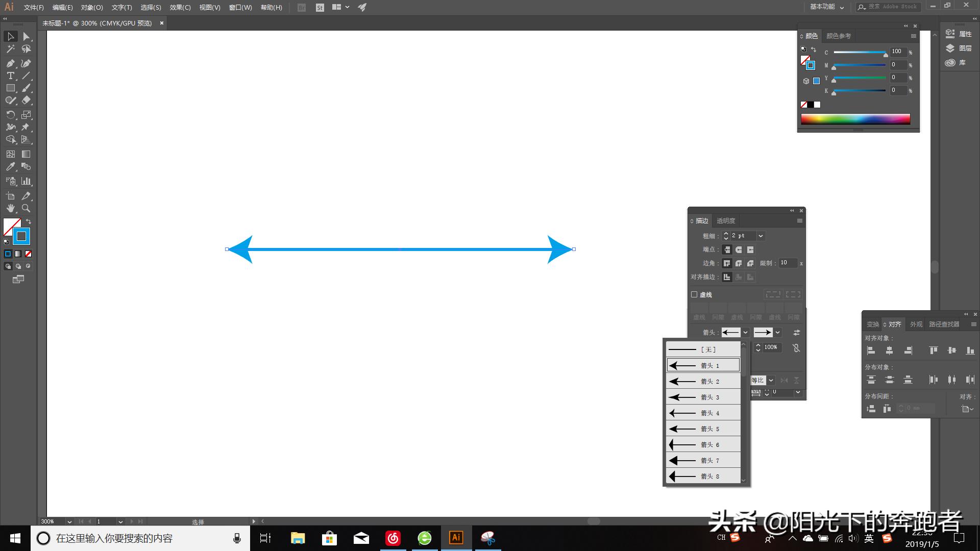Choose Arrow 5 from arrowhead list
980x551 pixels.
coord(703,429)
